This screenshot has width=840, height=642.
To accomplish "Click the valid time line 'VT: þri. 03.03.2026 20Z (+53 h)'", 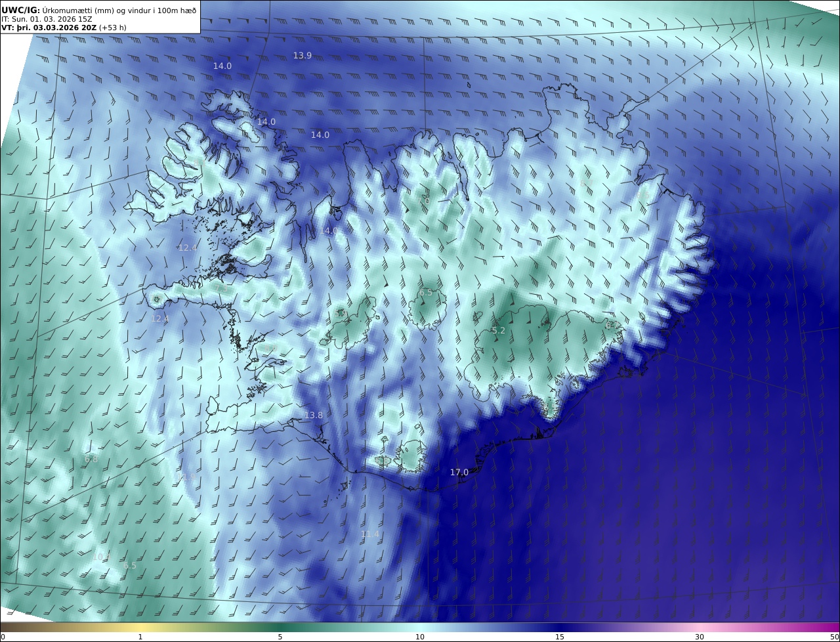I will [x=64, y=28].
